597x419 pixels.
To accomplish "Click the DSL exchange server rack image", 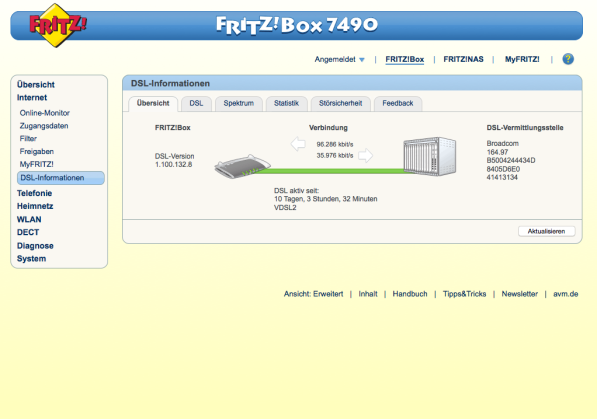I will pyautogui.click(x=430, y=156).
